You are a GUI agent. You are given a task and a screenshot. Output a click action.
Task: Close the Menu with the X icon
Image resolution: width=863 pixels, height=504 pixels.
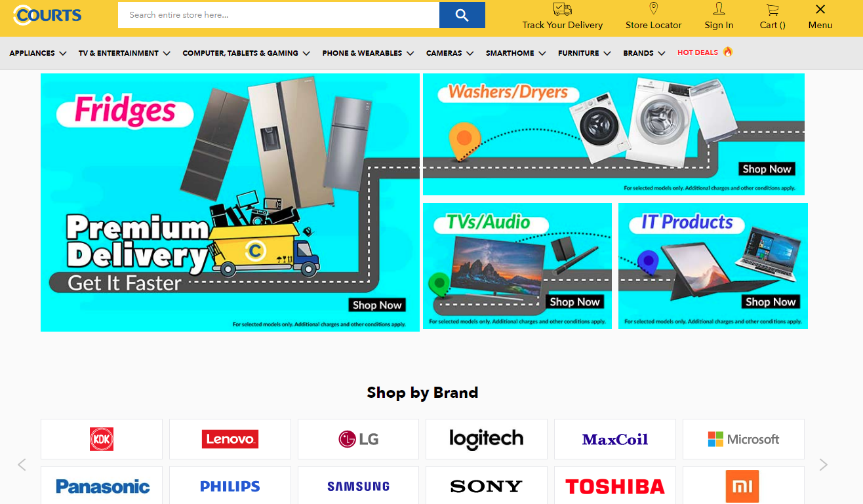pyautogui.click(x=820, y=9)
